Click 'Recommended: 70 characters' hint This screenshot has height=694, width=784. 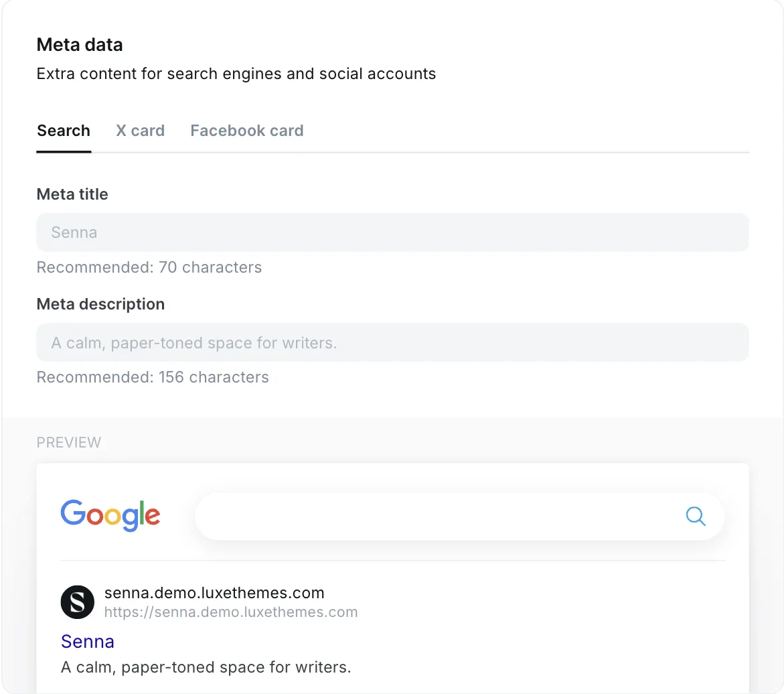coord(149,267)
